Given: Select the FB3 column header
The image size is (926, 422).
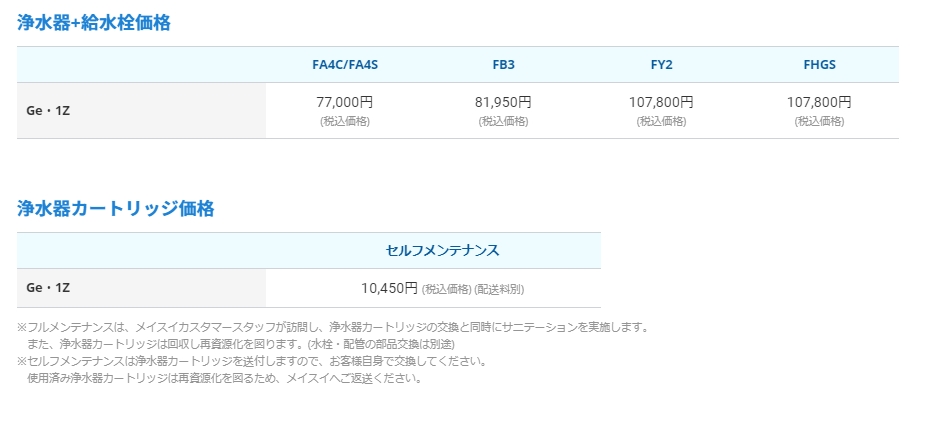Looking at the screenshot, I should [503, 64].
